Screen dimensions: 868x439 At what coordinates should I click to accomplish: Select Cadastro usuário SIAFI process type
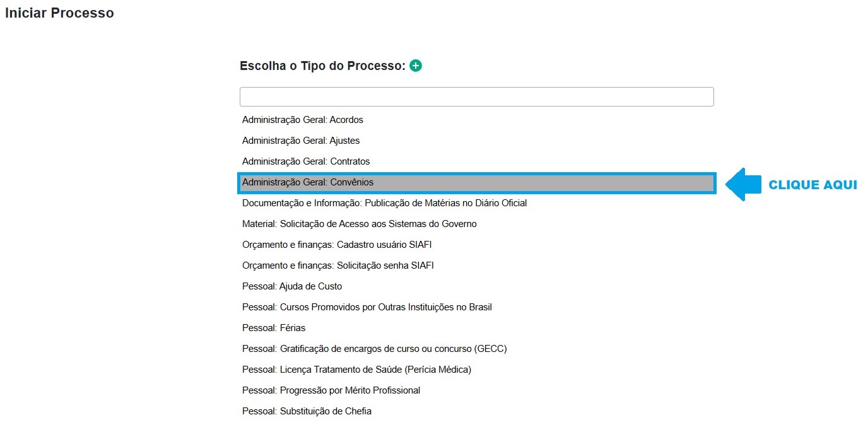pyautogui.click(x=337, y=245)
